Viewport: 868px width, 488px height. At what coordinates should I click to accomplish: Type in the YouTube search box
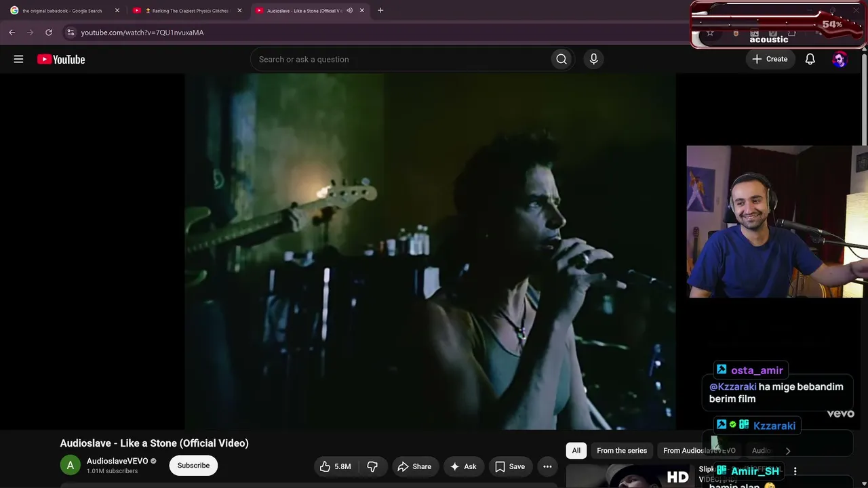pos(400,59)
